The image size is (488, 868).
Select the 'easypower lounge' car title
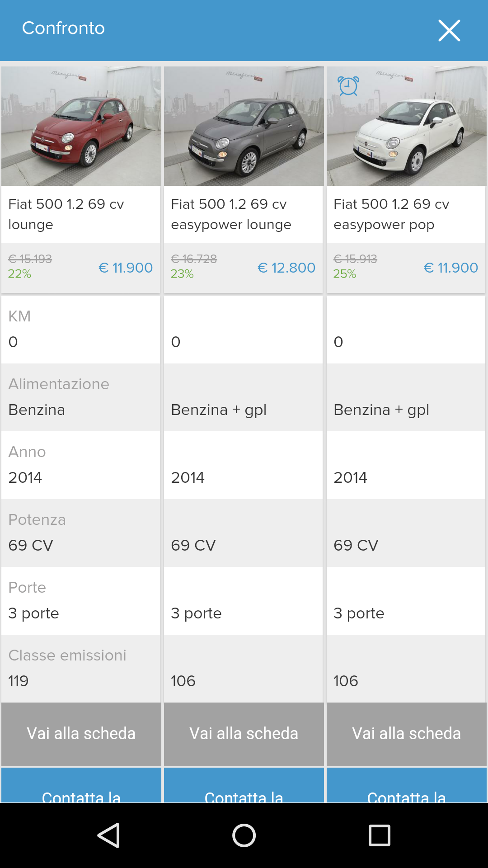pyautogui.click(x=231, y=214)
